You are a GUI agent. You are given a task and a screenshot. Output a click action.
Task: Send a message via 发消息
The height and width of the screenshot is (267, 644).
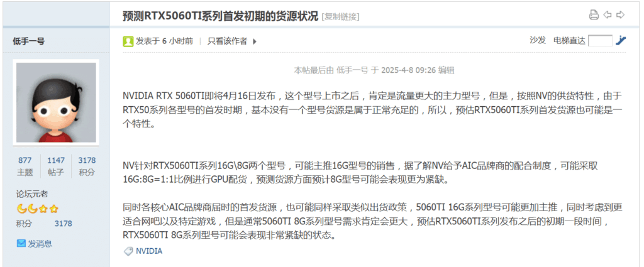[x=40, y=244]
